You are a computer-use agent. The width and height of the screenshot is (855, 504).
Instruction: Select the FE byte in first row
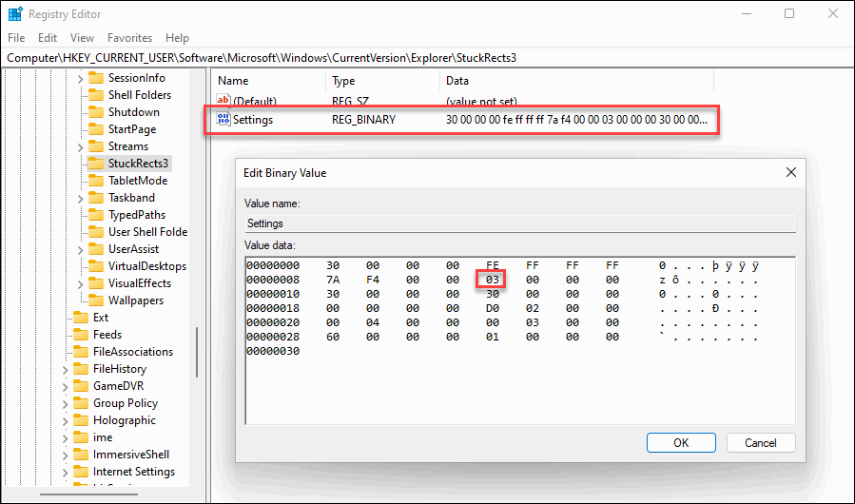point(493,265)
